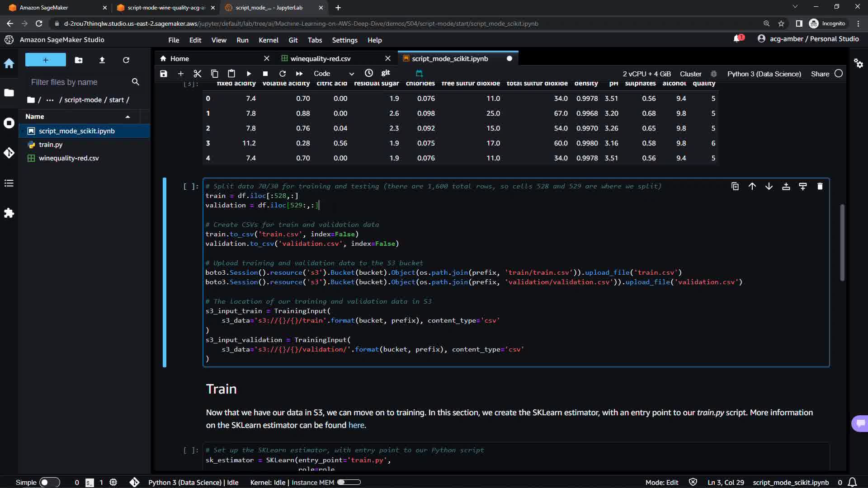
Task: Toggle Simple interface mode switch
Action: 49,482
